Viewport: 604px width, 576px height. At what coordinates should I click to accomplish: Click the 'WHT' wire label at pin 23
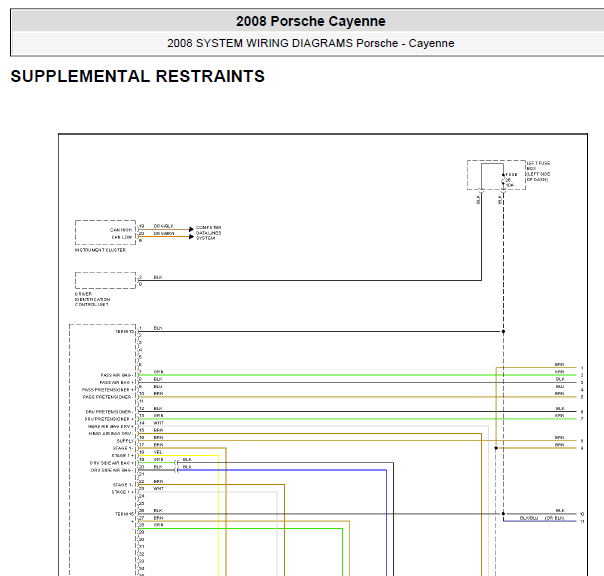pyautogui.click(x=159, y=489)
